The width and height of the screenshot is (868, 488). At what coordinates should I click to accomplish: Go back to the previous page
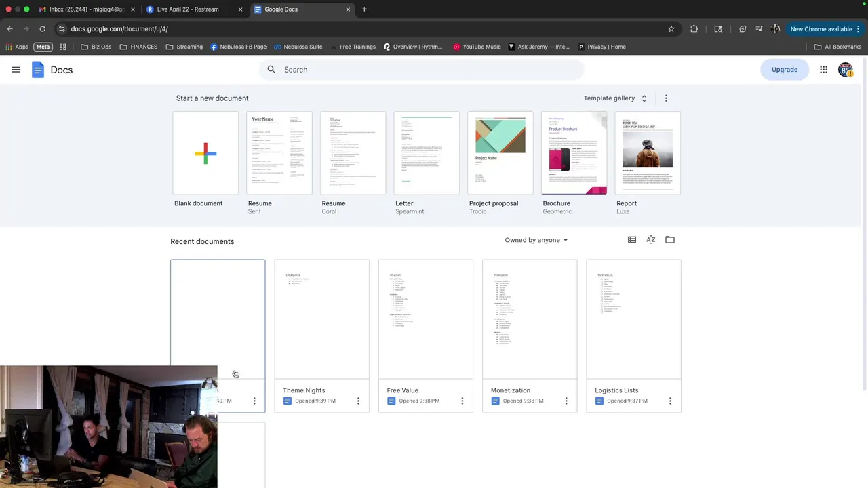tap(9, 29)
